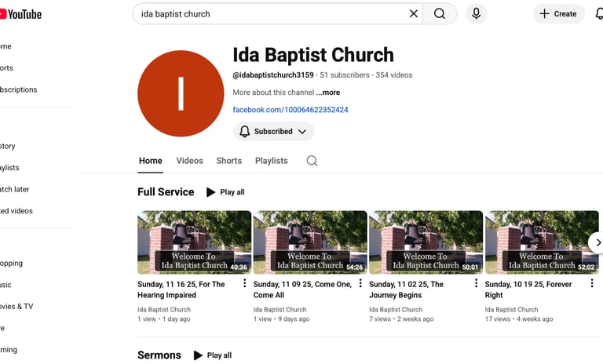Viewport: 603px width, 364px height.
Task: Open 'Come One, Come All' video thumbnail
Action: point(310,242)
